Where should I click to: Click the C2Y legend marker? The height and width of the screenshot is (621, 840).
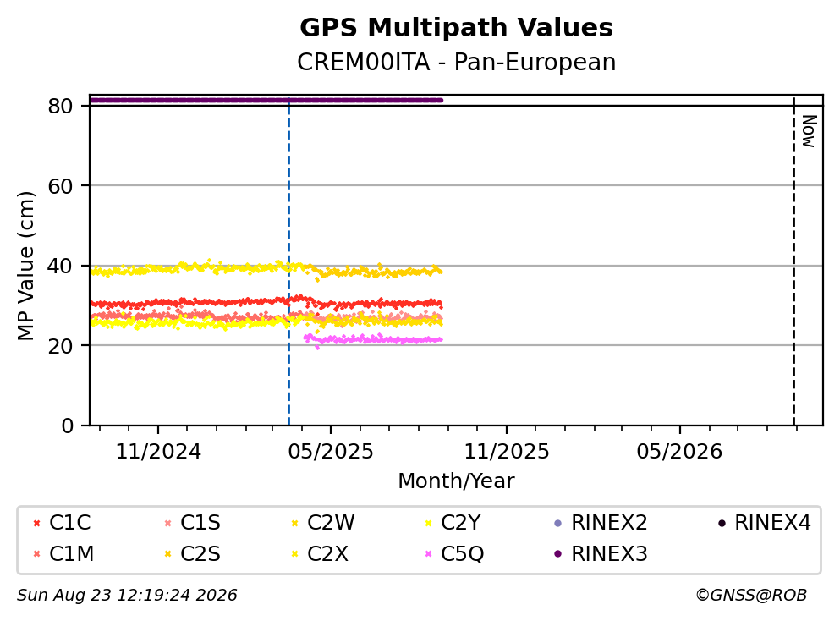coord(428,523)
